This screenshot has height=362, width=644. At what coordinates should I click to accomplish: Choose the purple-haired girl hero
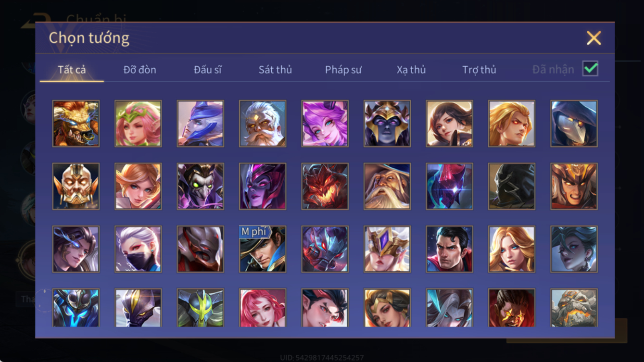point(325,124)
